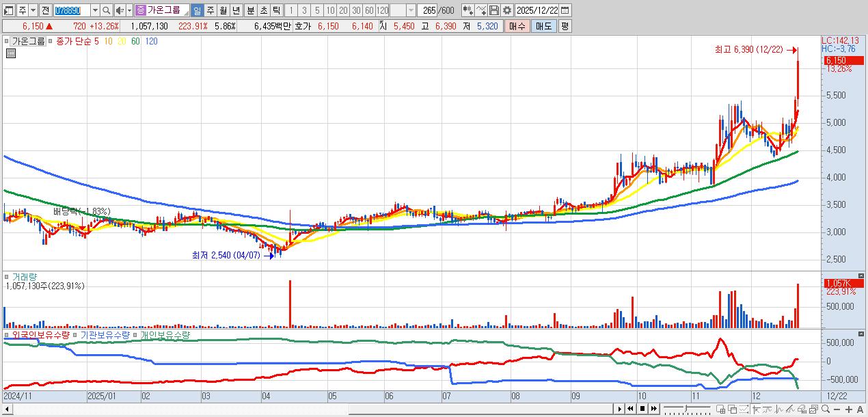The height and width of the screenshot is (417, 868).
Task: Open the dropdown arrow beside speaker icon
Action: (x=129, y=10)
